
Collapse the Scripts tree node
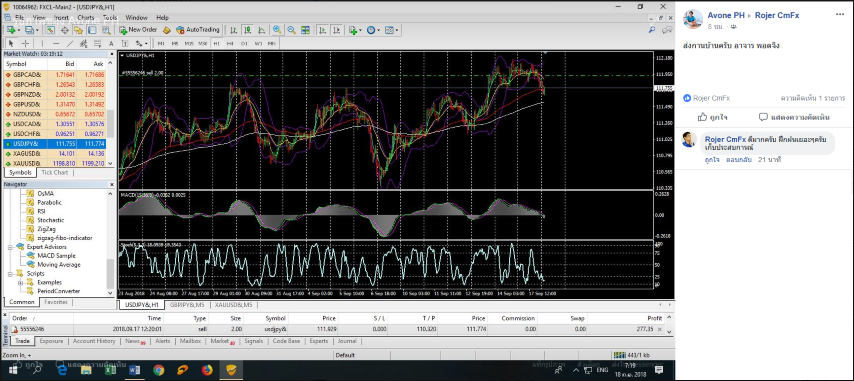click(11, 273)
